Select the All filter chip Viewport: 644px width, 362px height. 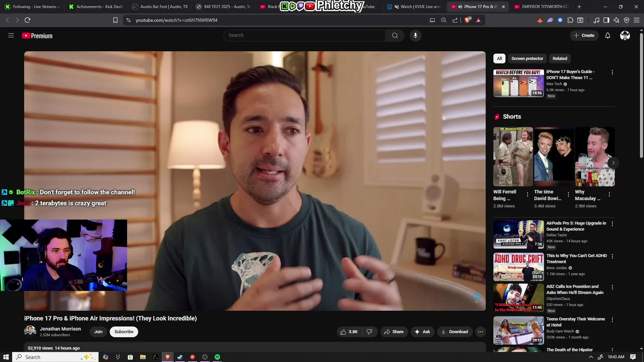(x=499, y=58)
